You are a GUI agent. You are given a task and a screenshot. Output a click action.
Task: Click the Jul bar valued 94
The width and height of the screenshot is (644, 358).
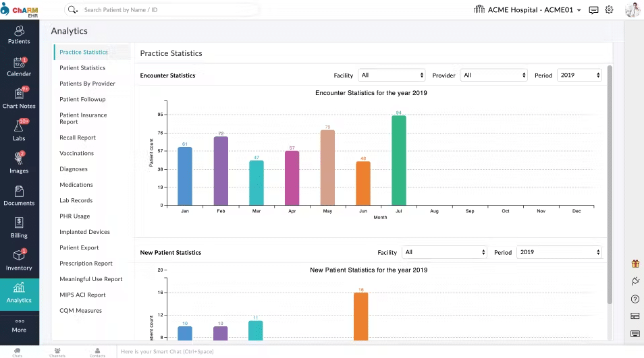point(399,160)
